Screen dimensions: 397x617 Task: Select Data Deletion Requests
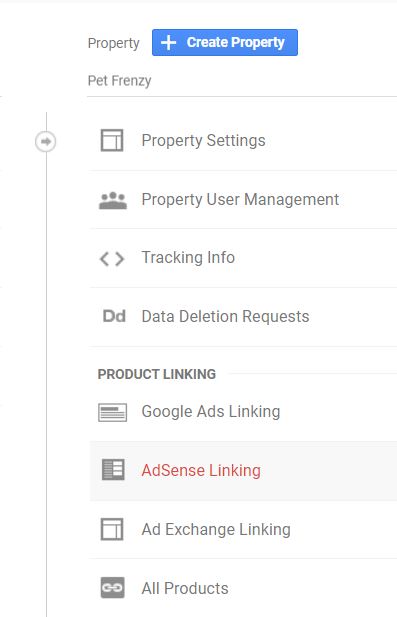(x=243, y=317)
